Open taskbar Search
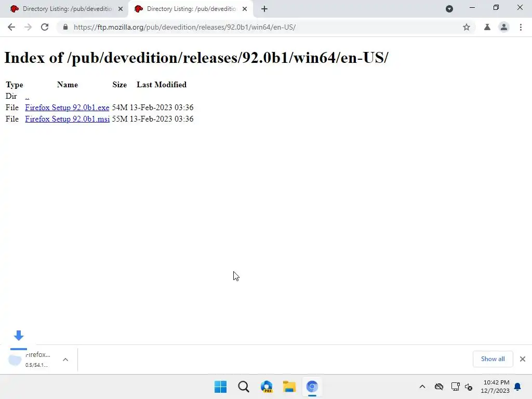 point(244,387)
